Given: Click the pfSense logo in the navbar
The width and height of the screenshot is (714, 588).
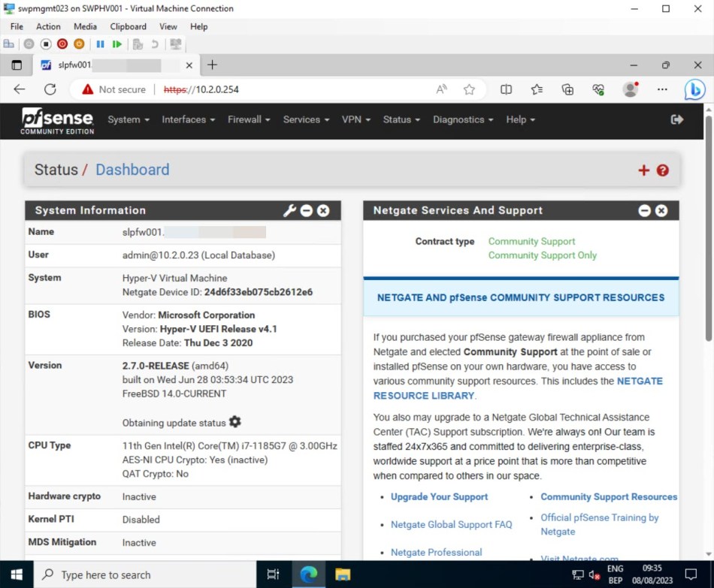Looking at the screenshot, I should [56, 119].
